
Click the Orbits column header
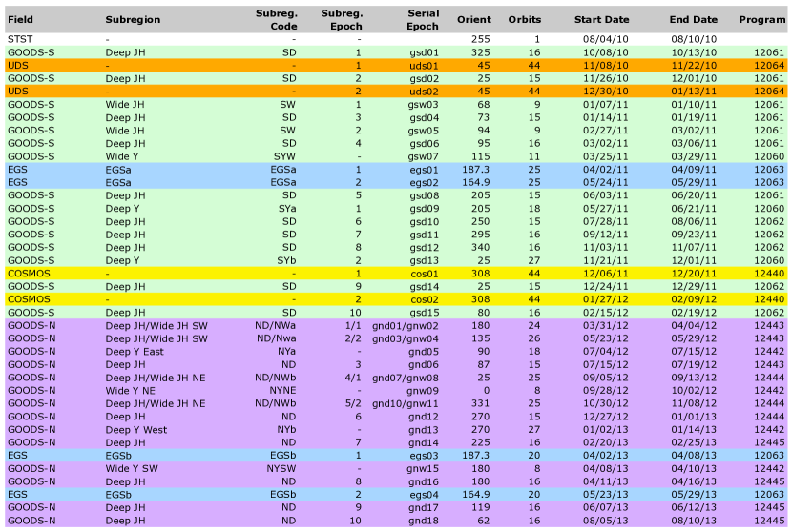[x=524, y=20]
